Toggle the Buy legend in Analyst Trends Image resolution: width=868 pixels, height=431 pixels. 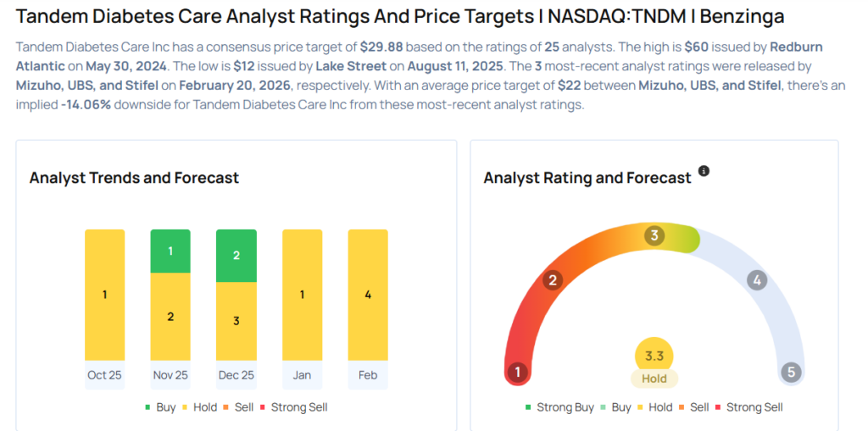[160, 407]
